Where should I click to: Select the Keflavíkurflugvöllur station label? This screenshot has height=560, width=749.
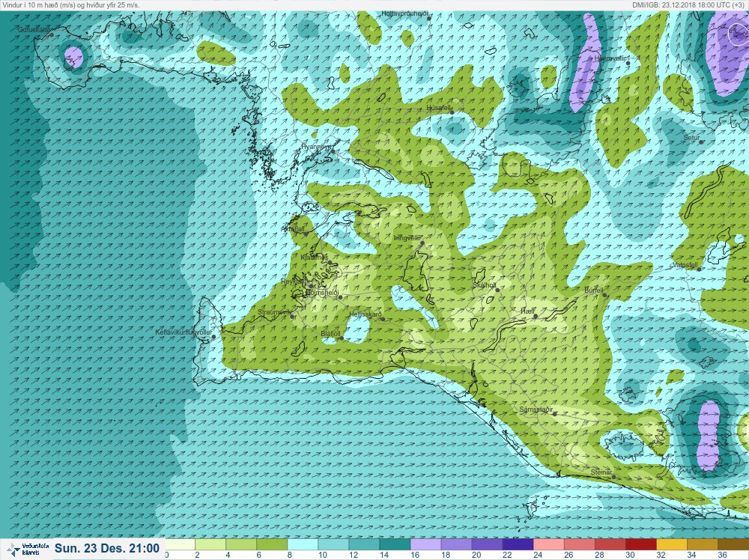[x=184, y=332]
